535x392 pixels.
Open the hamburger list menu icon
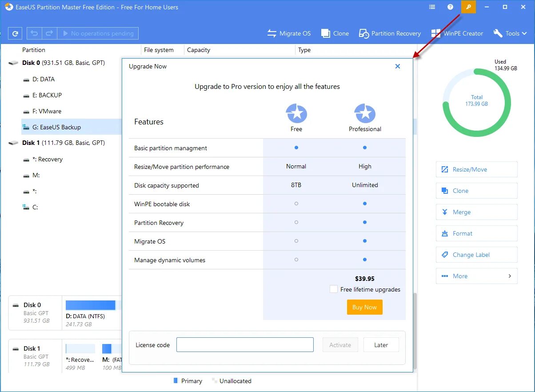tap(432, 7)
